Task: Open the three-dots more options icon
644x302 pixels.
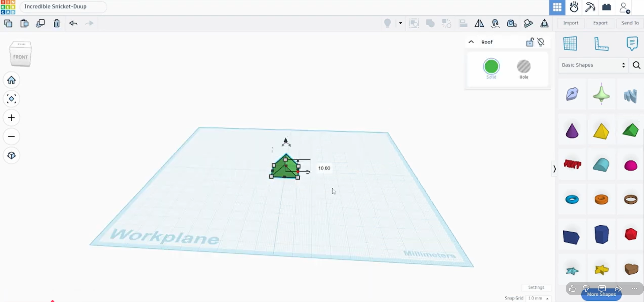Action: pos(634,289)
